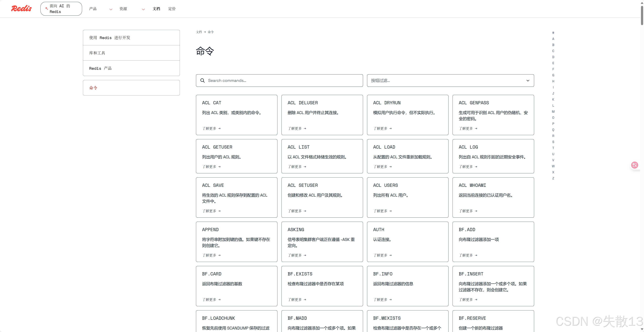The height and width of the screenshot is (332, 644).
Task: Open the BF.ADD command title
Action: click(x=467, y=230)
